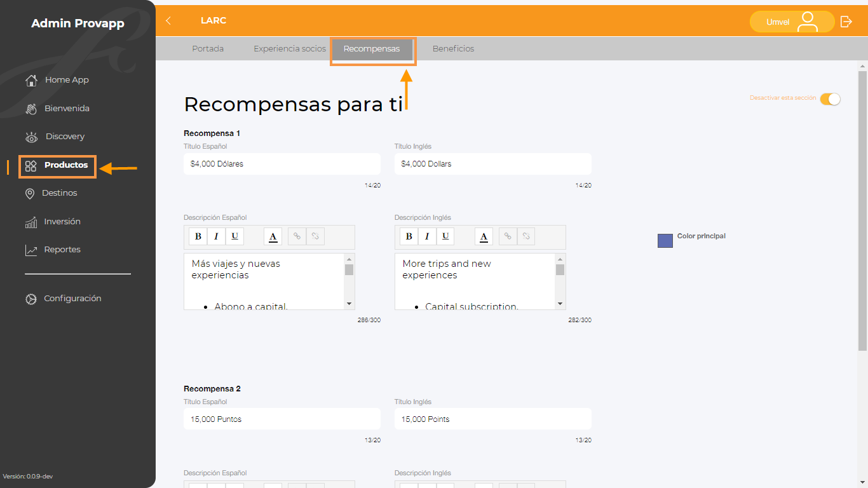Click the Destinos location pin icon

30,194
